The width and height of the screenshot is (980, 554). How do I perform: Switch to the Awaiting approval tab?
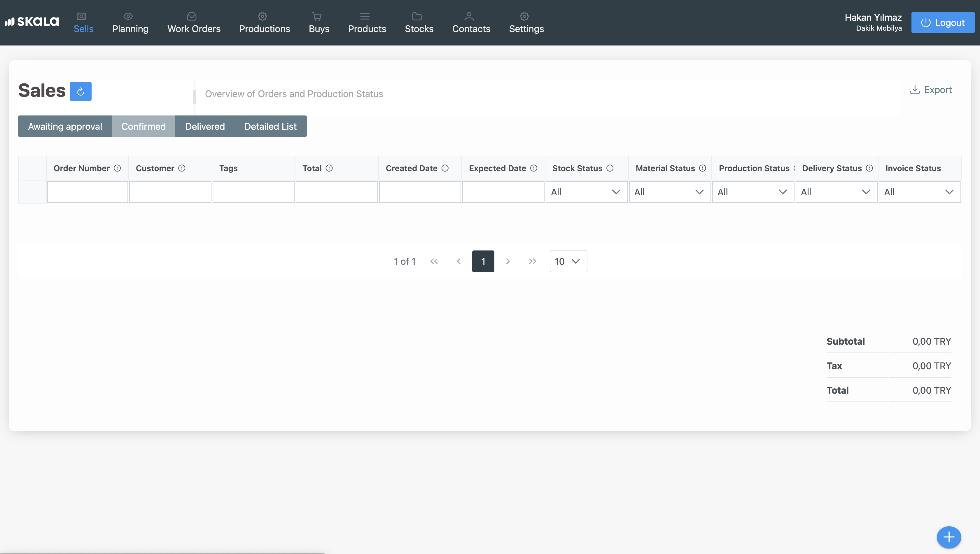65,126
